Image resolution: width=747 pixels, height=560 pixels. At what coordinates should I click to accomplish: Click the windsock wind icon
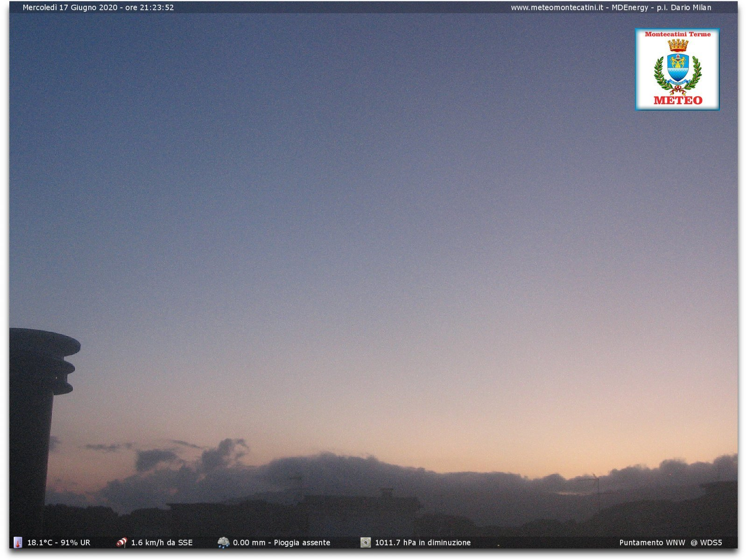(121, 542)
